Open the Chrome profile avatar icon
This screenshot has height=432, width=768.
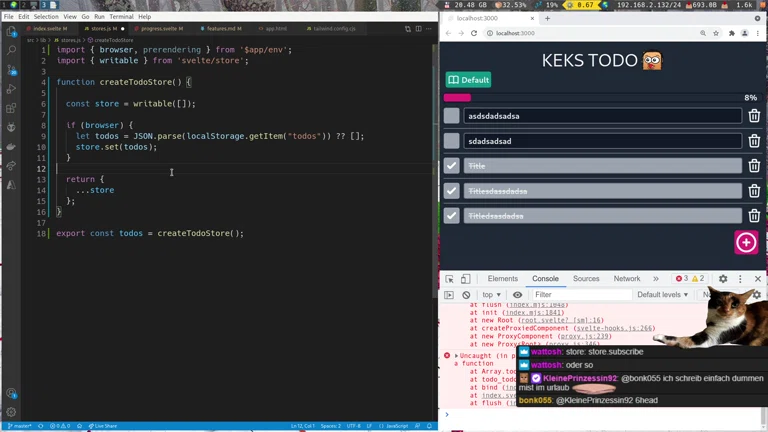[x=744, y=33]
